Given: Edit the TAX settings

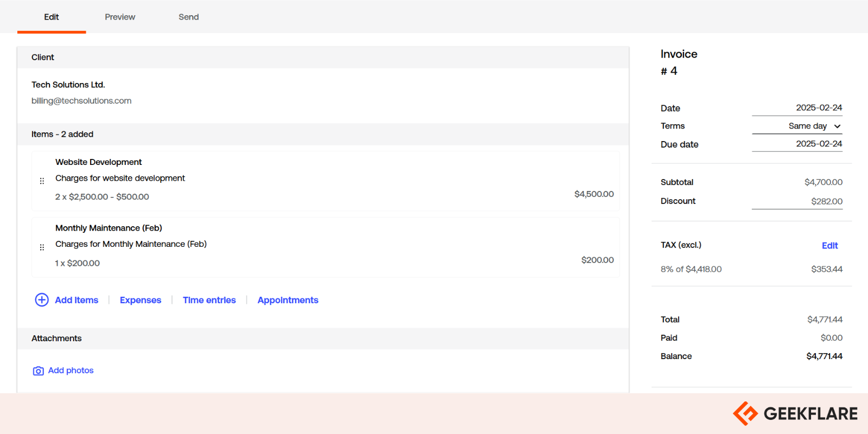Looking at the screenshot, I should [x=829, y=246].
